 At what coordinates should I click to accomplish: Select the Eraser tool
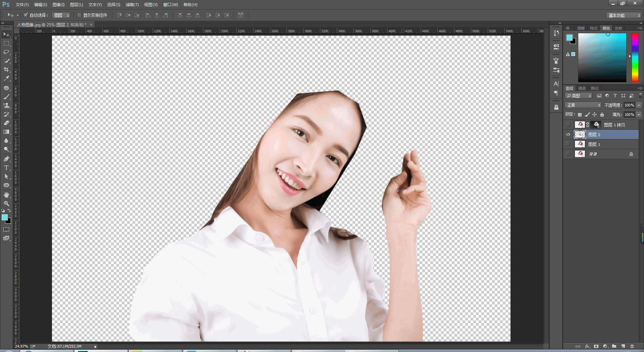[x=6, y=123]
